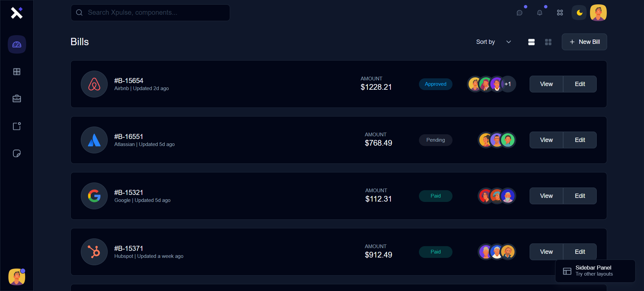
Task: Click the Google bill logo thumbnail
Action: (94, 196)
